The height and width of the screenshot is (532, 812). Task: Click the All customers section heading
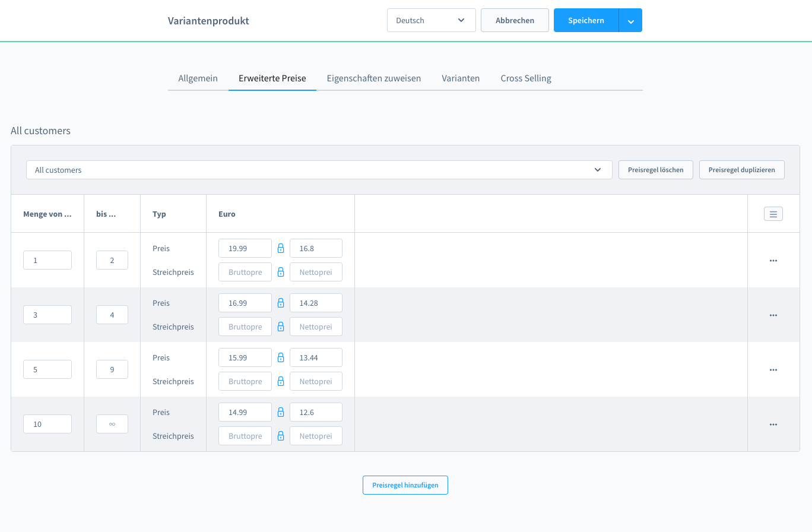point(40,131)
